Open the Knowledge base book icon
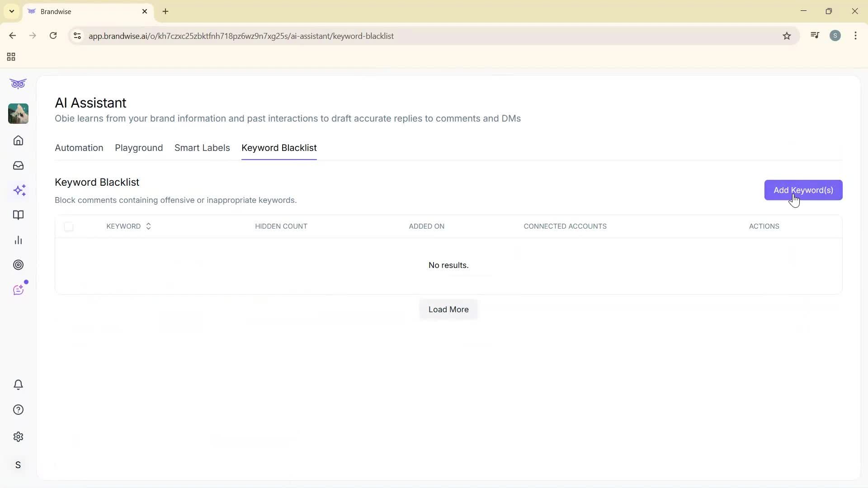This screenshot has width=868, height=488. (18, 215)
